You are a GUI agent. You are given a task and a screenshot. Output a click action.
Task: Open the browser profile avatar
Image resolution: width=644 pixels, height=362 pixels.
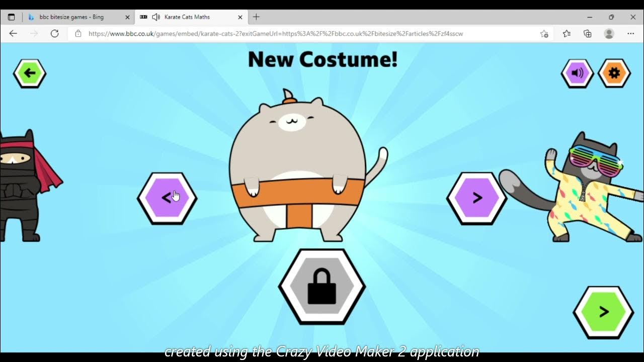609,34
